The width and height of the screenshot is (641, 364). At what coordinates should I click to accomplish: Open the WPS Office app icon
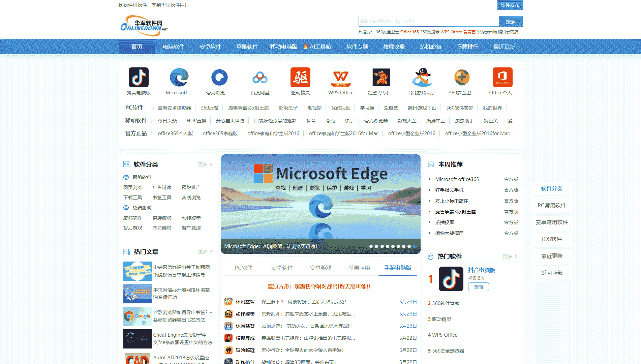tap(341, 77)
